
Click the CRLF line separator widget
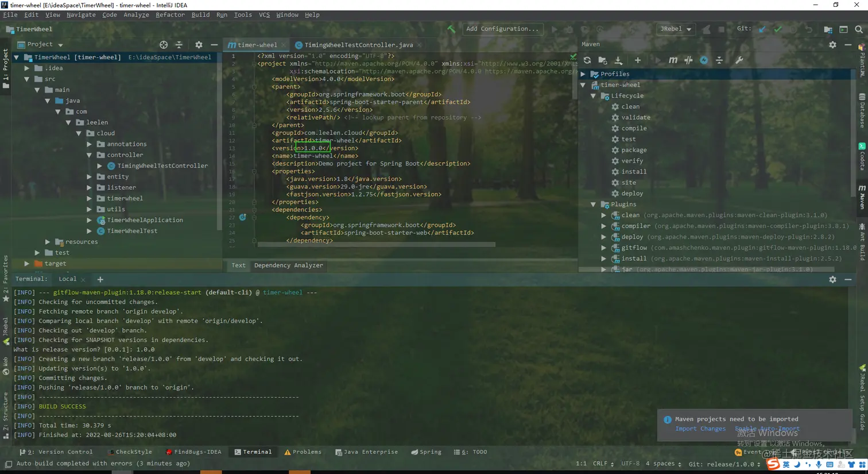[x=603, y=464]
